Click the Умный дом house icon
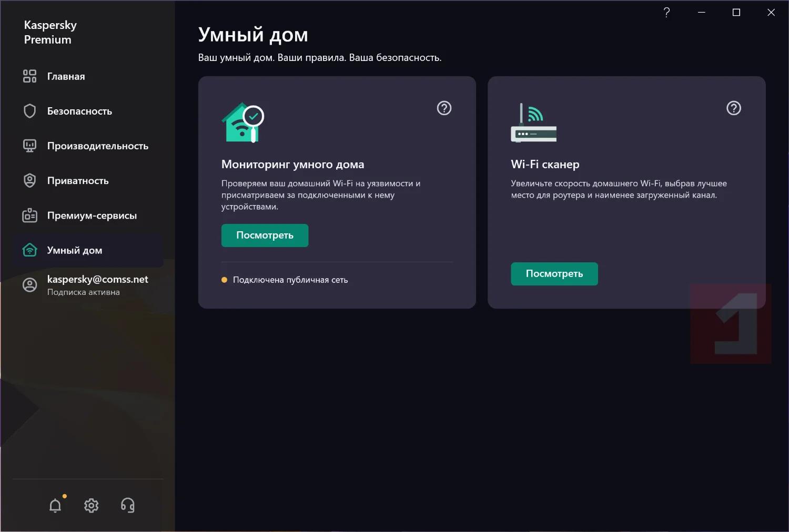 (30, 250)
